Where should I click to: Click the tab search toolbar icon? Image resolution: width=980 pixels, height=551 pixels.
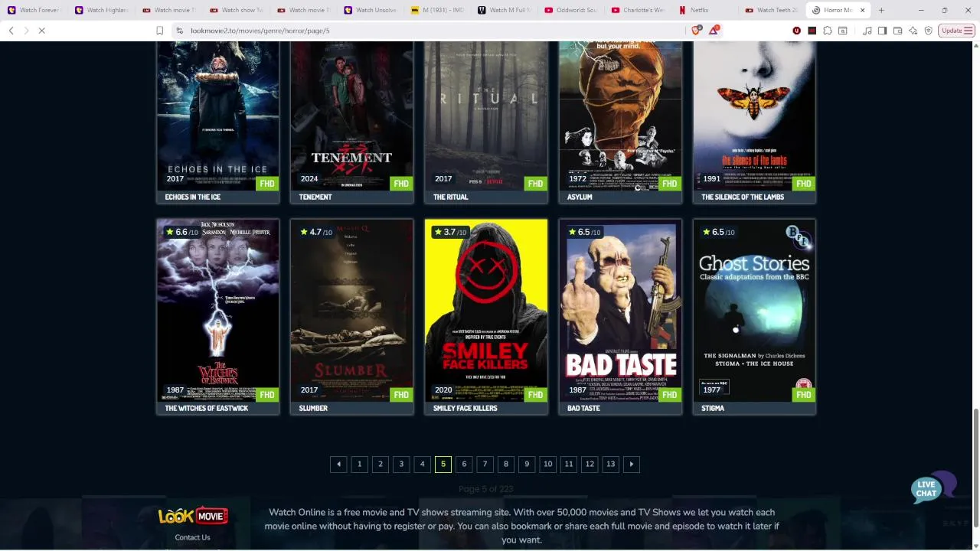click(x=843, y=31)
